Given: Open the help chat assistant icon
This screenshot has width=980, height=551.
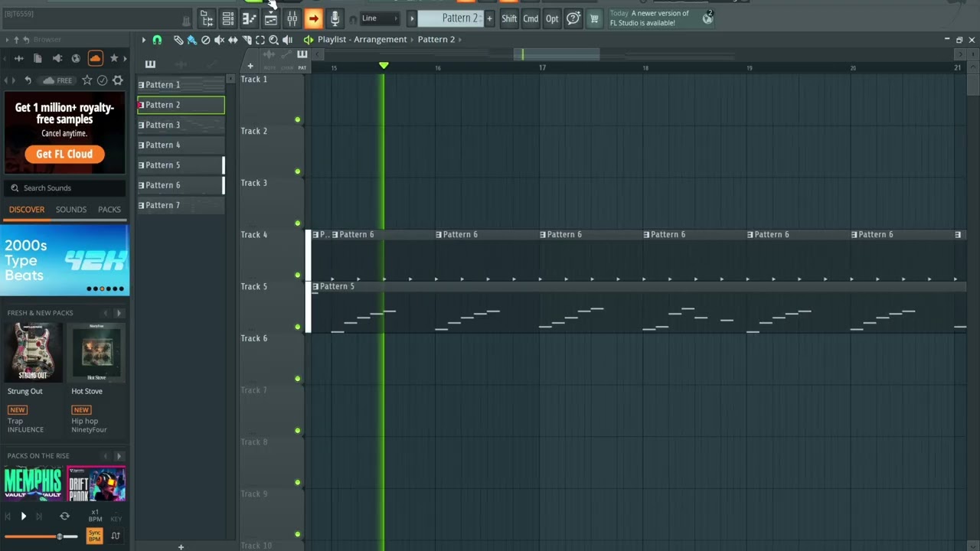Looking at the screenshot, I should pos(573,18).
